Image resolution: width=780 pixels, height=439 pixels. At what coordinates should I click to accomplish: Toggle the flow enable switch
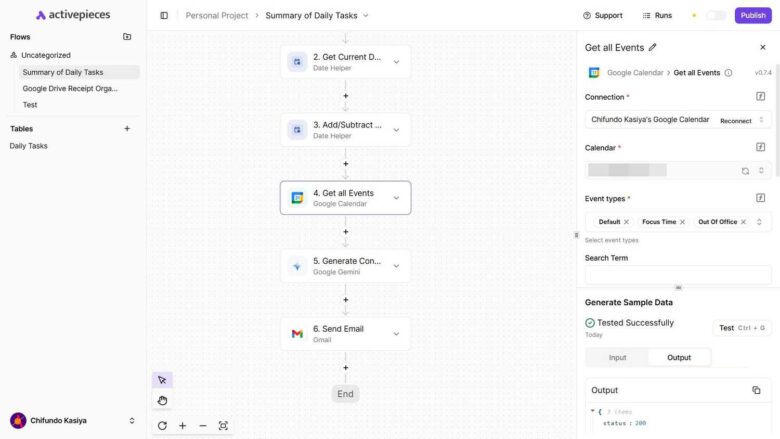(x=716, y=16)
